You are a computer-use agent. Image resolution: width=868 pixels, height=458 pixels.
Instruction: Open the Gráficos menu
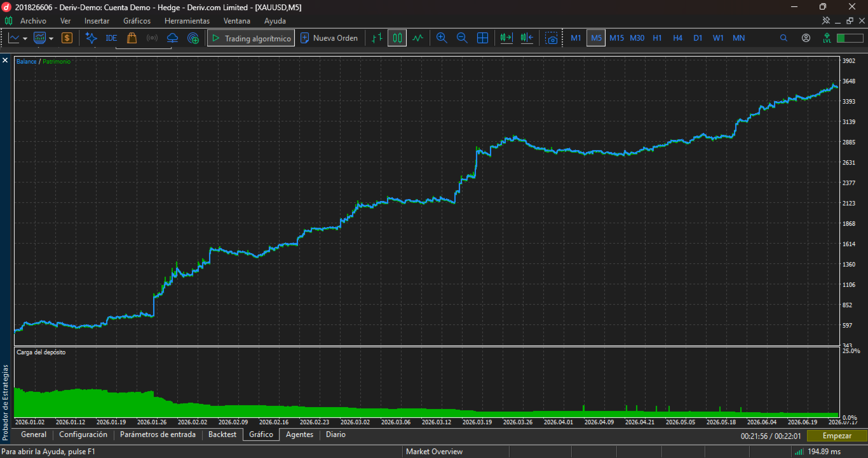click(x=137, y=21)
